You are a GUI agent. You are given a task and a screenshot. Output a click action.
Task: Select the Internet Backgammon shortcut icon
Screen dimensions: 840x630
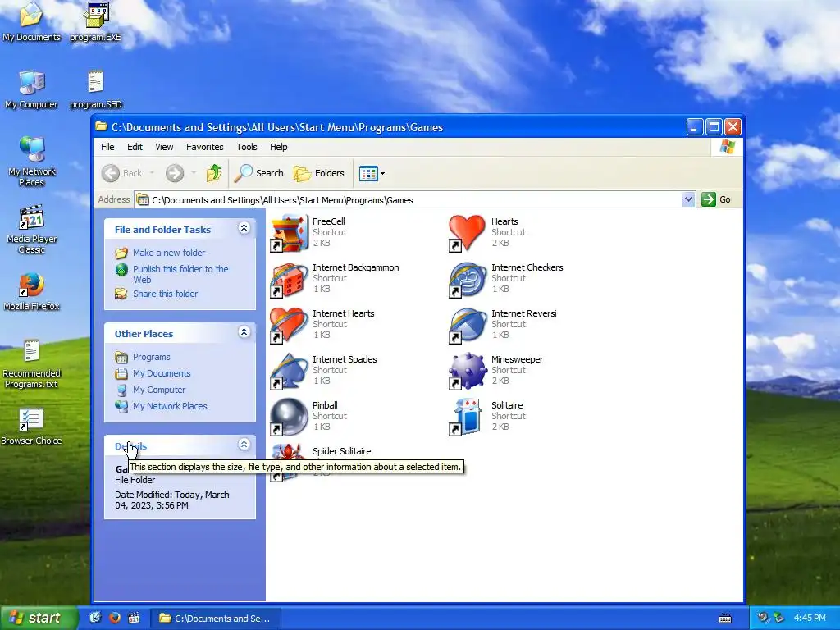coord(290,279)
